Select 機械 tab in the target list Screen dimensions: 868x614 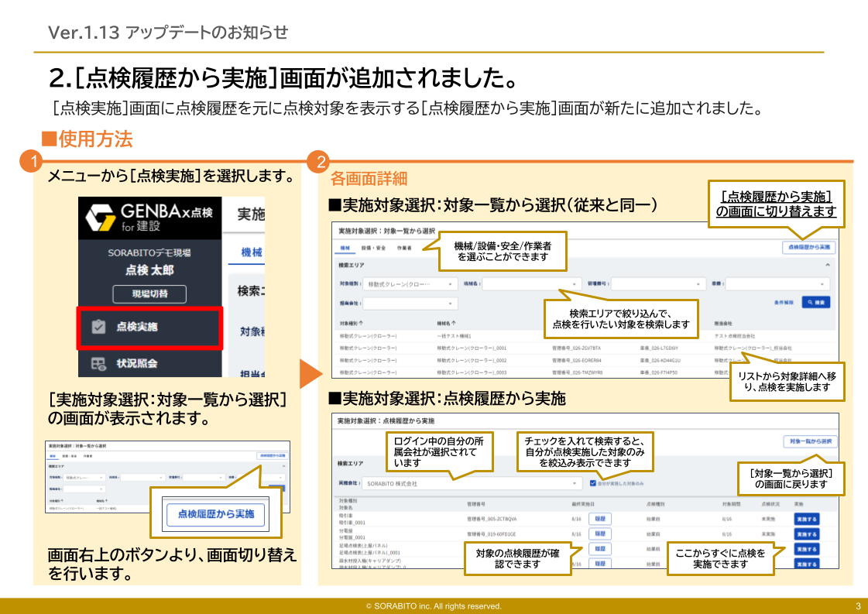345,246
